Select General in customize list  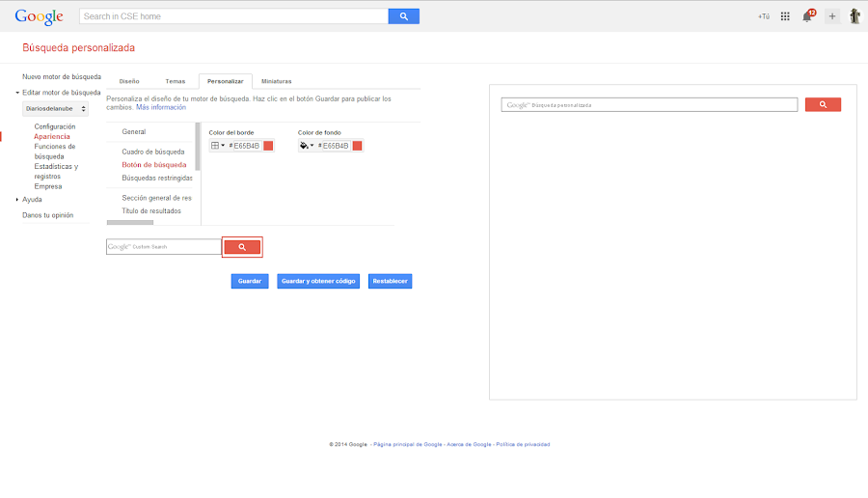click(134, 132)
